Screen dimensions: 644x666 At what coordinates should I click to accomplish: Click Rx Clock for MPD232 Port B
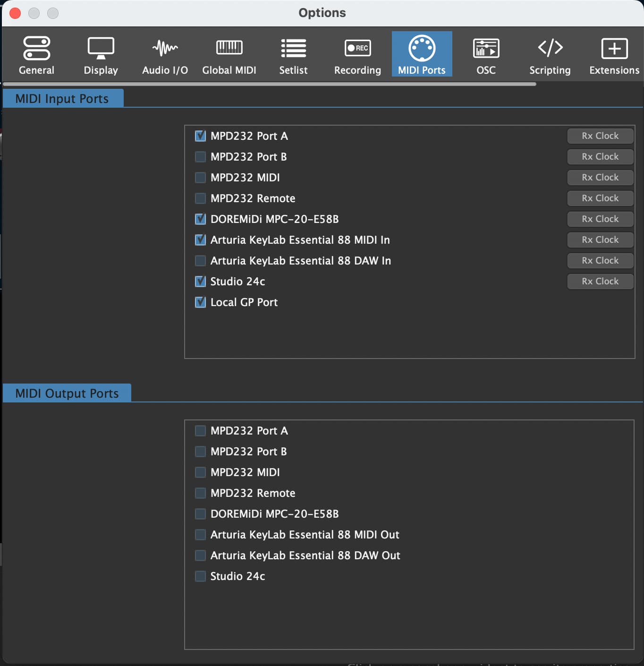pyautogui.click(x=600, y=157)
